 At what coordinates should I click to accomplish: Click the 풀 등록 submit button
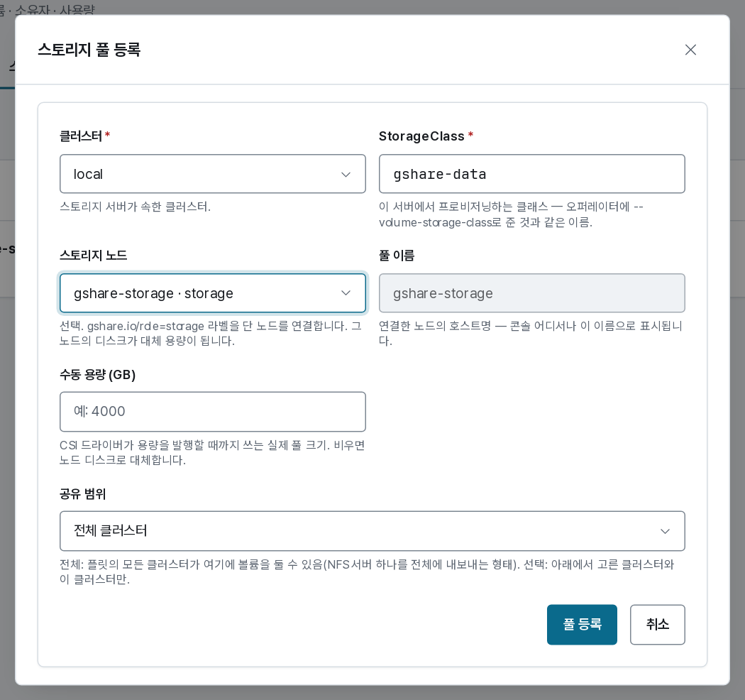pos(582,625)
